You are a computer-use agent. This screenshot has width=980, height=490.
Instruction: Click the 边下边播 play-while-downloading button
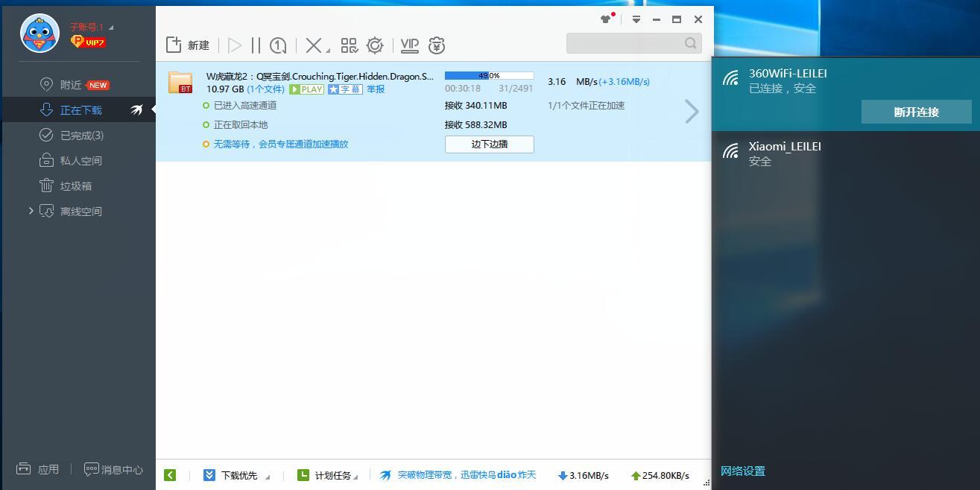(489, 144)
